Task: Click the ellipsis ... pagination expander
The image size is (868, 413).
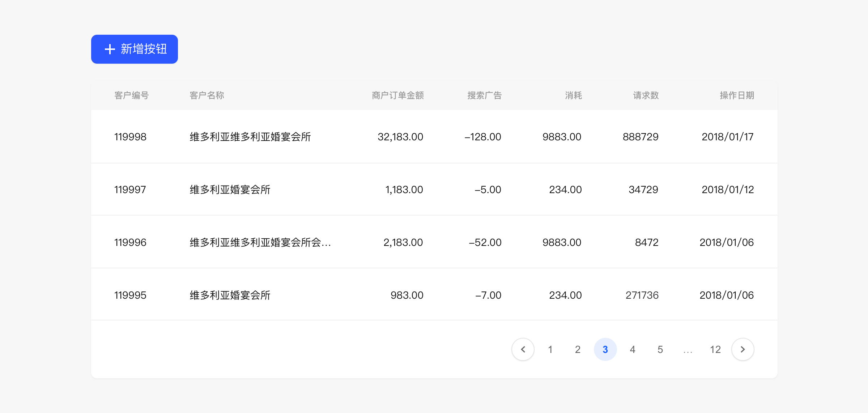Action: [688, 349]
